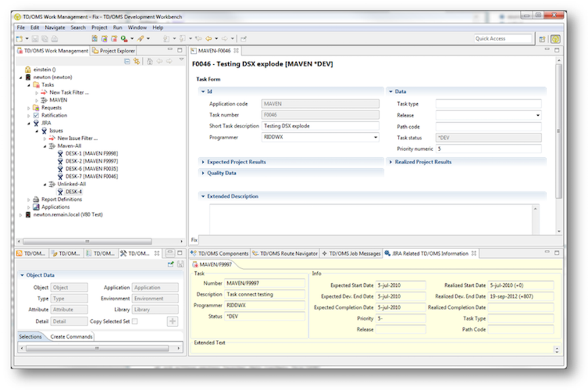Expand the Requests tree node

click(29, 108)
